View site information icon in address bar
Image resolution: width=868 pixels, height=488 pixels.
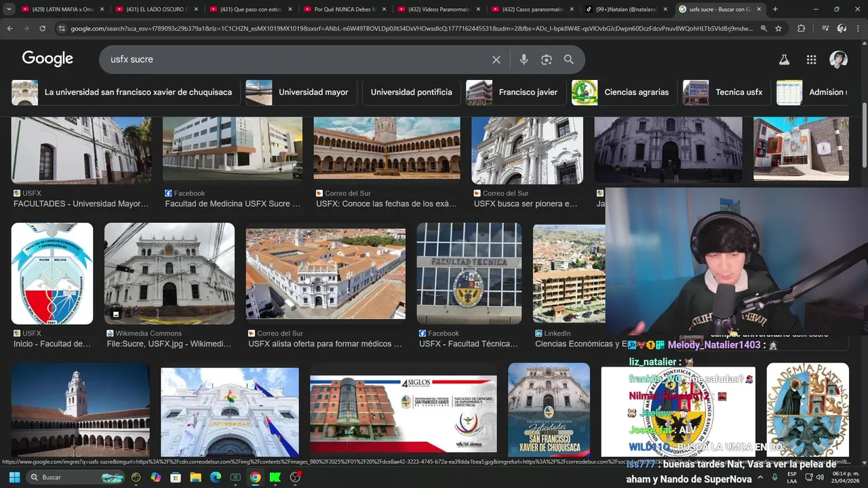62,28
